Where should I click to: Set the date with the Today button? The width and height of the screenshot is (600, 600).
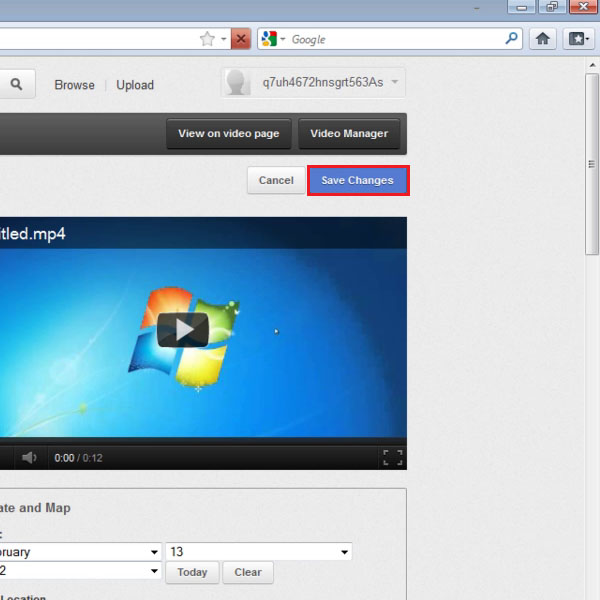click(192, 572)
